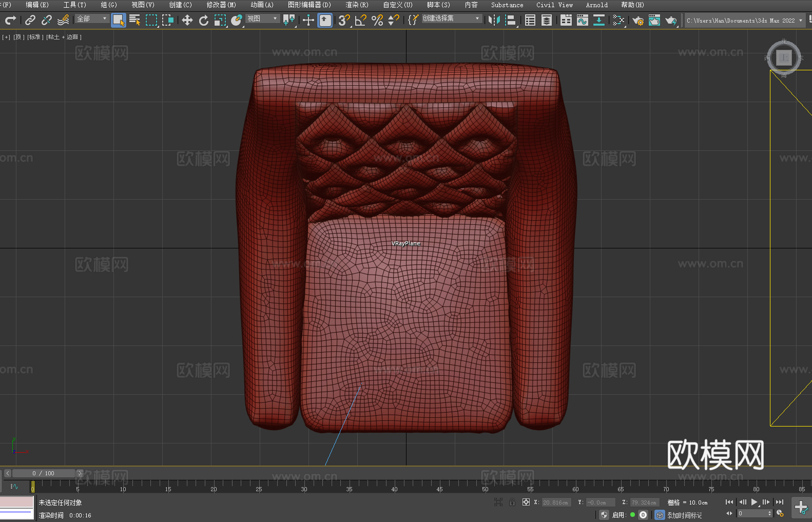Click the pink MAXScript listener box

tap(17, 502)
